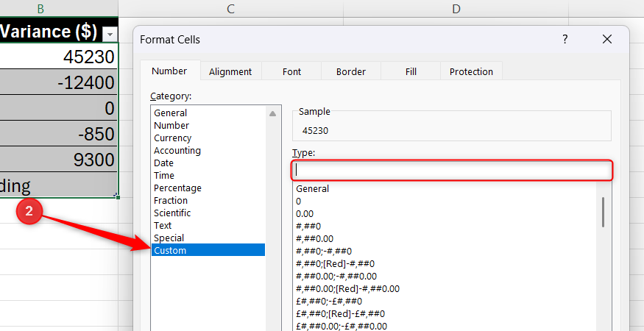Click the Category list scroll-up arrow
This screenshot has width=644, height=331.
tap(273, 114)
